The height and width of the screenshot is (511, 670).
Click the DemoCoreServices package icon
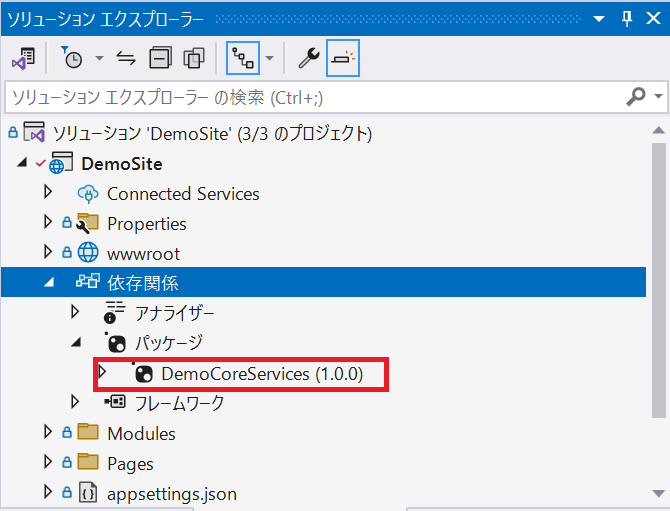pyautogui.click(x=142, y=373)
